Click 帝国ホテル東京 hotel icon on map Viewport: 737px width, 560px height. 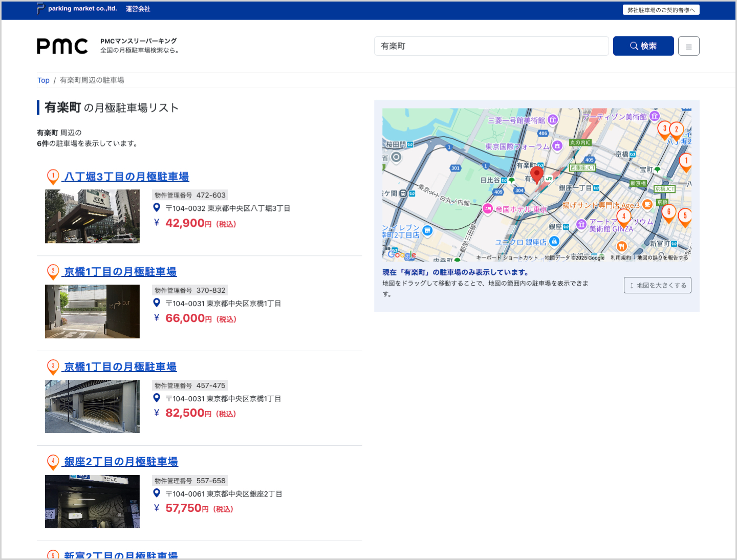point(488,209)
